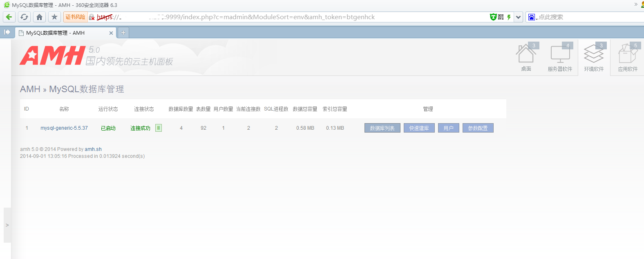This screenshot has height=259, width=644.
Task: Close the MySQL数据库管理 tab
Action: pos(111,33)
